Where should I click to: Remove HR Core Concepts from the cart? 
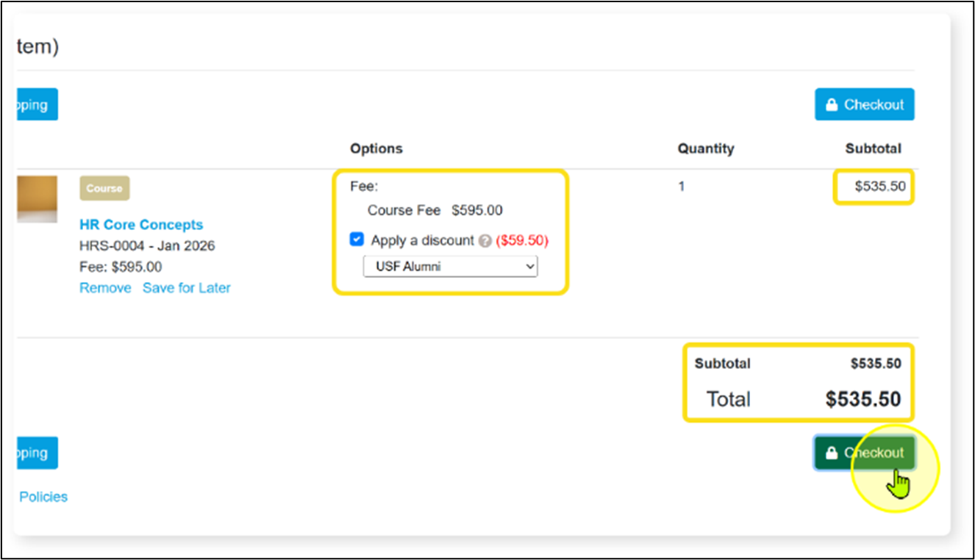click(x=104, y=288)
